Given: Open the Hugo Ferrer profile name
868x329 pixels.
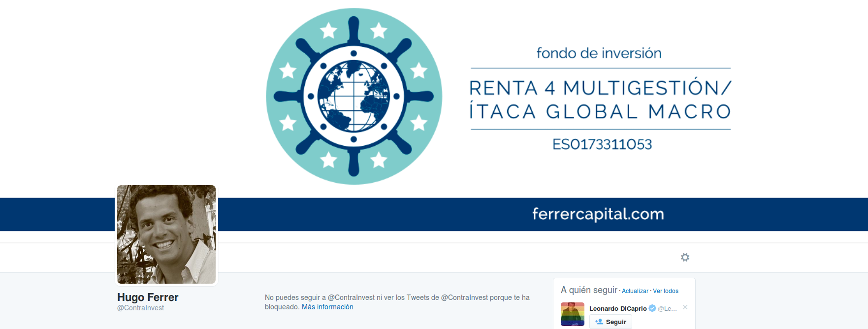Looking at the screenshot, I should coord(148,297).
